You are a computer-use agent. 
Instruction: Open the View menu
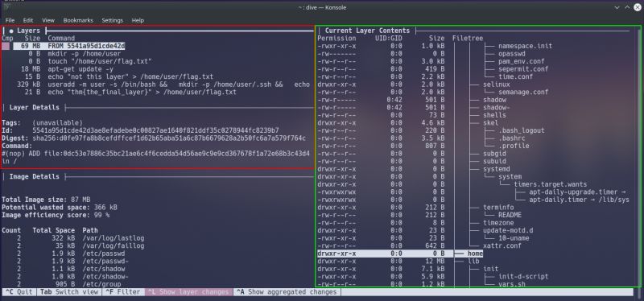[x=48, y=20]
